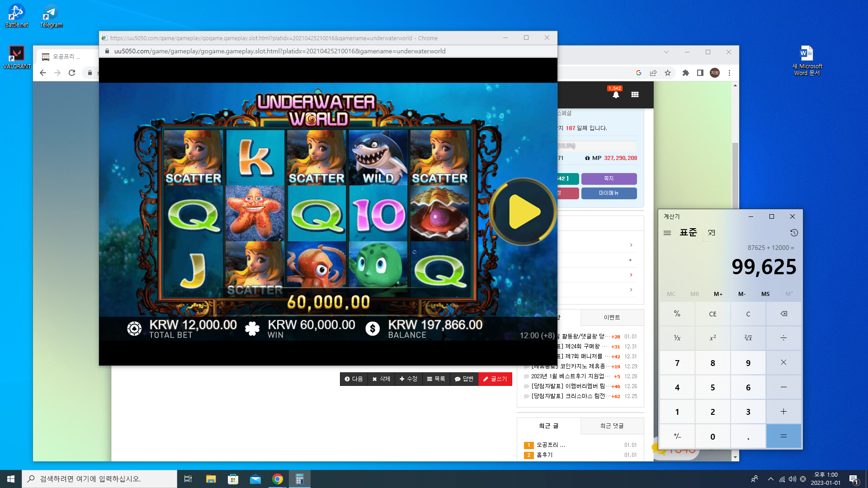Click calculator MS memory store
Image resolution: width=868 pixels, height=488 pixels.
[765, 294]
